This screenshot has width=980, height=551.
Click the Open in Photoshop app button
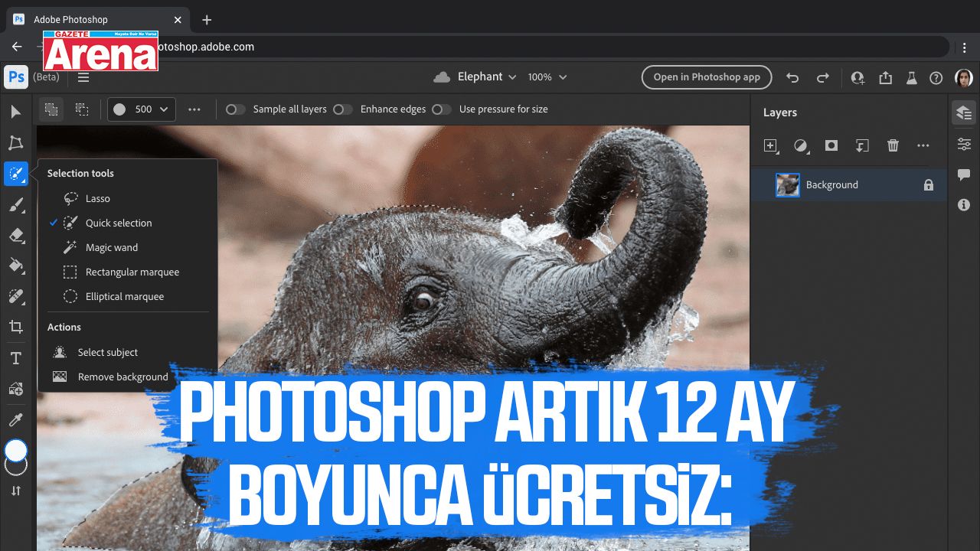707,77
